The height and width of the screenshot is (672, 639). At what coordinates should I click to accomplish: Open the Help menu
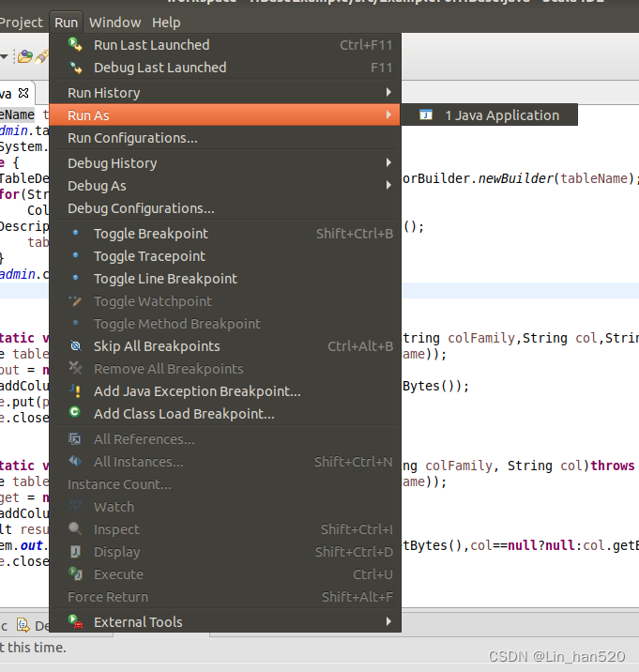tap(166, 23)
